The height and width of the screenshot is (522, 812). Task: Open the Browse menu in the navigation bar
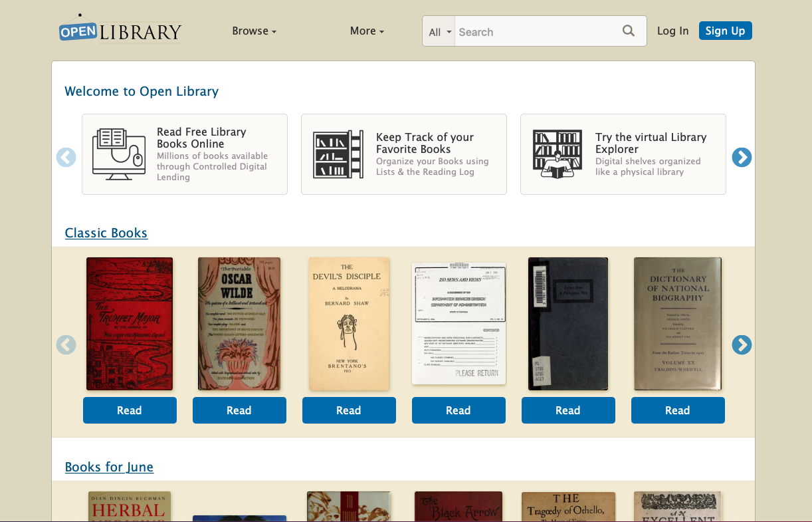[x=254, y=31]
